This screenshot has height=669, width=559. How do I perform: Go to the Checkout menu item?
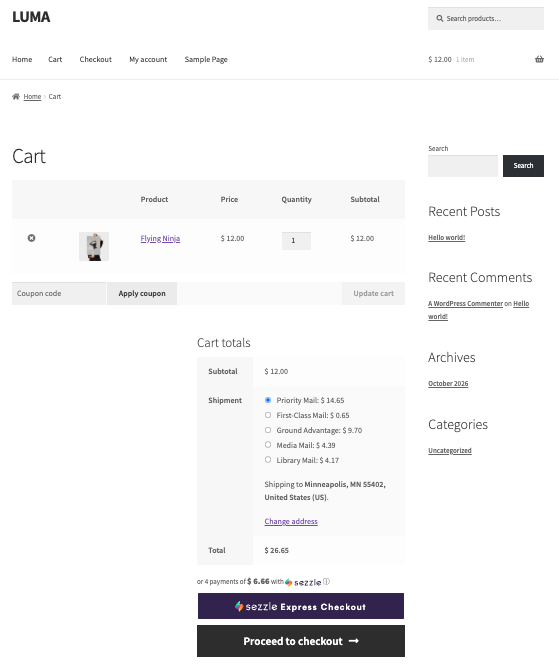coord(96,59)
